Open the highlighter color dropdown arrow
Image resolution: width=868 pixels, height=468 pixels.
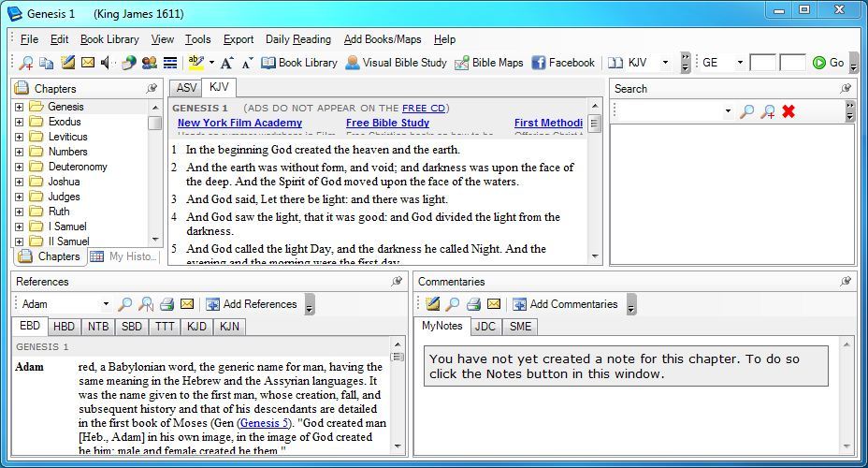pos(211,63)
